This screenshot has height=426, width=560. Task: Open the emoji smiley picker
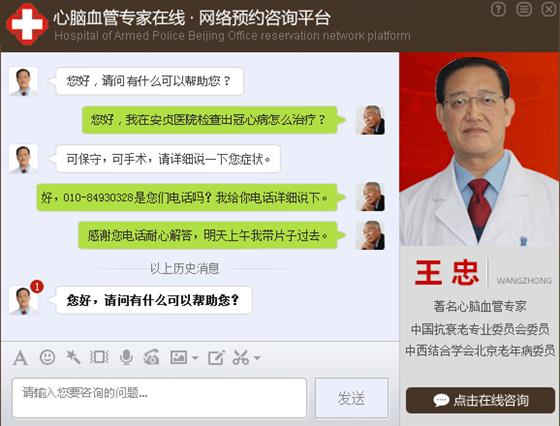click(x=47, y=357)
